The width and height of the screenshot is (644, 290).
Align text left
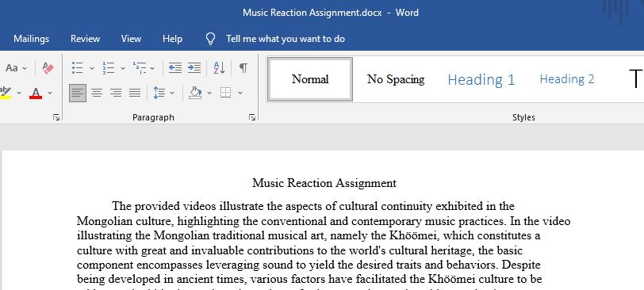tap(78, 93)
